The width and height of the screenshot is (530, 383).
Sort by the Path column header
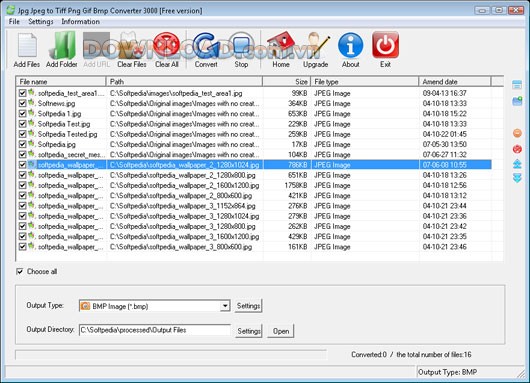[184, 81]
